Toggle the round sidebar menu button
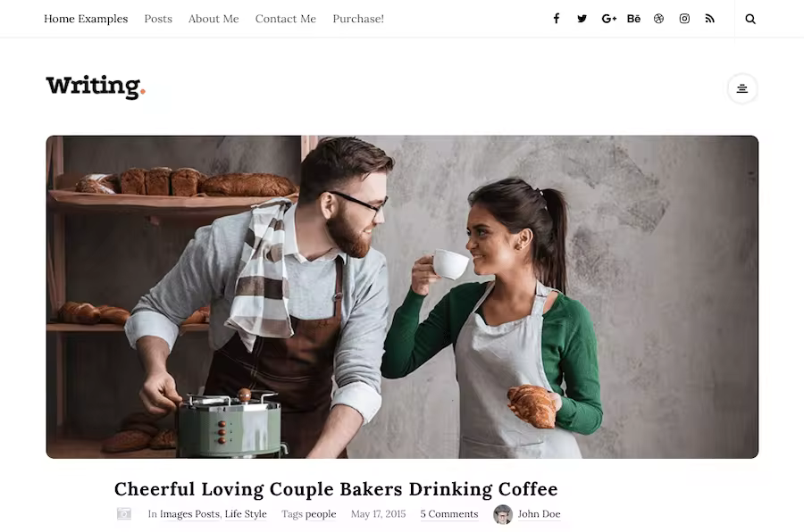 click(742, 88)
